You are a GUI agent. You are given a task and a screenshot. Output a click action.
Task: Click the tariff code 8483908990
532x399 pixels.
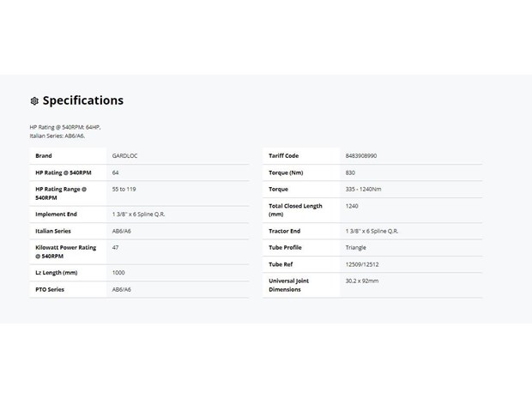pos(361,155)
